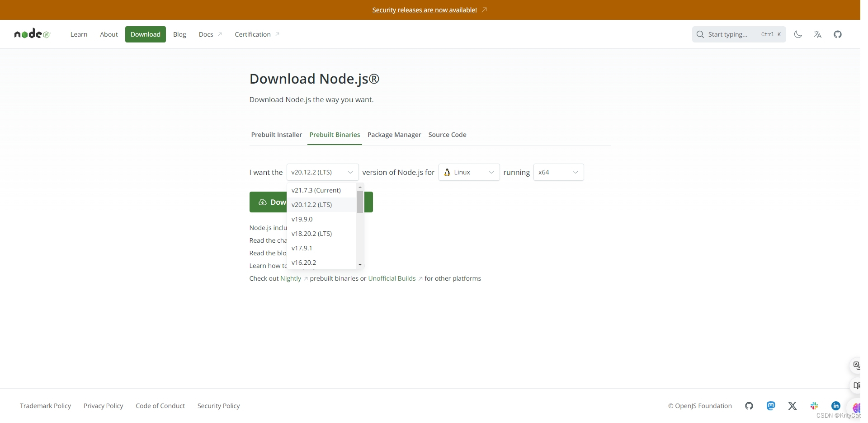Open the Unofficial Builds link
Viewport: 868px width, 423px height.
(x=392, y=278)
